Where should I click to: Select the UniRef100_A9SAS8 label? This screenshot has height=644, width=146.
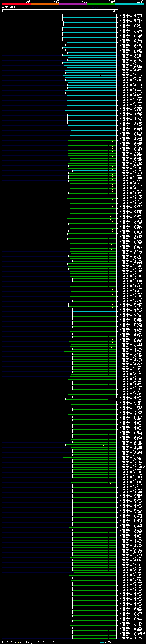click(131, 120)
